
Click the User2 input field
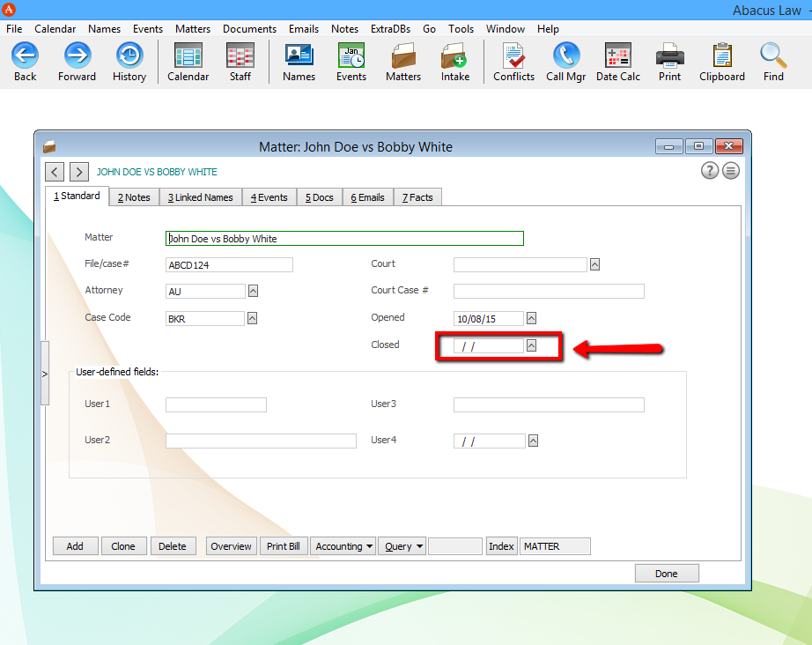point(261,441)
